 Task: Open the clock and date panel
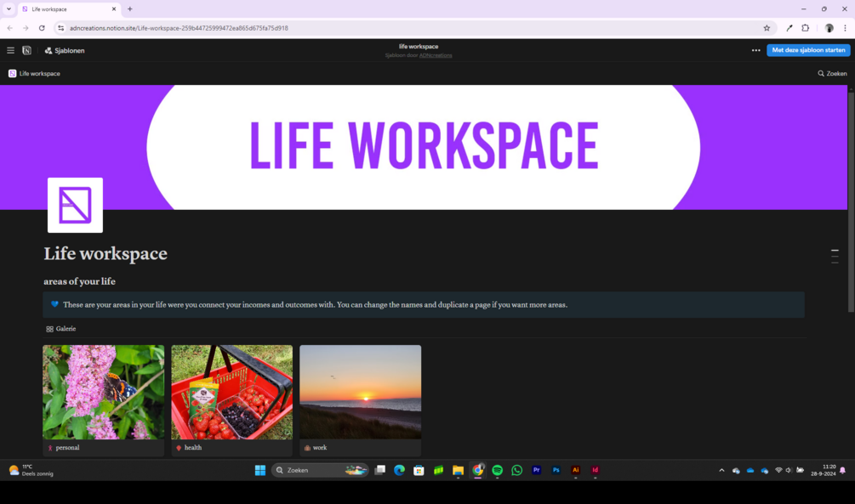coord(824,470)
